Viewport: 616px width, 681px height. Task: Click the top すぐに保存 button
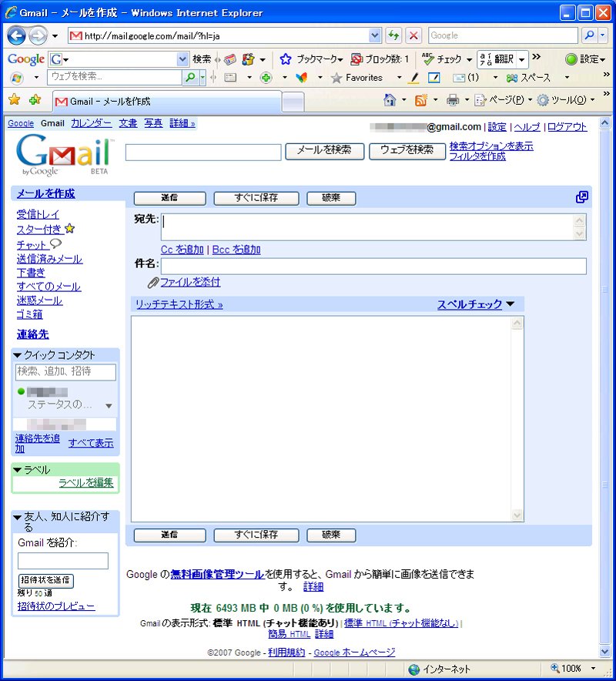[256, 198]
